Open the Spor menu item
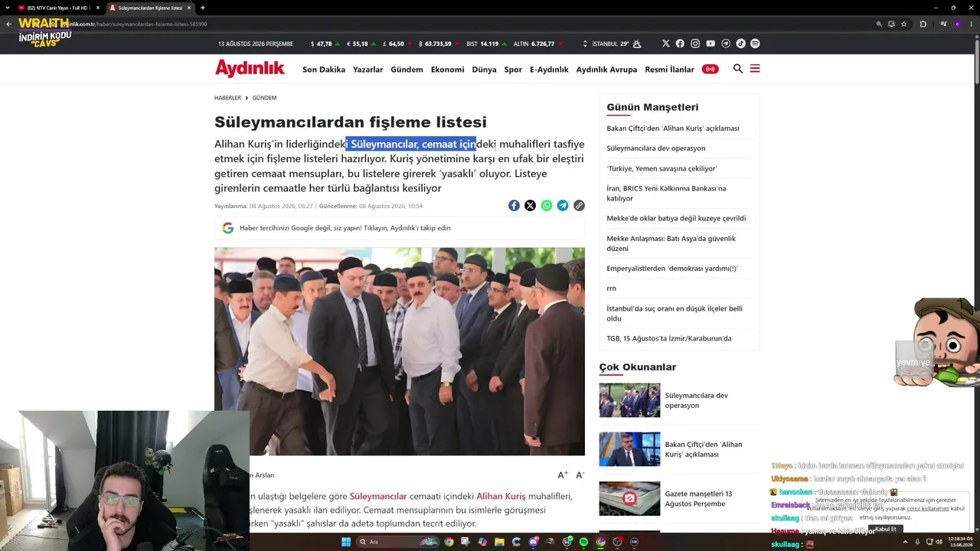The height and width of the screenshot is (551, 980). (x=513, y=70)
